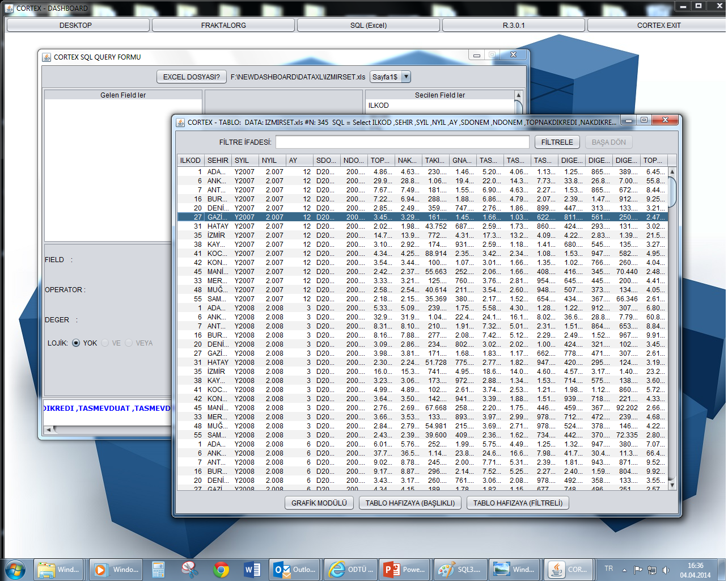Click the ILKOD column header
728x581 pixels.
point(191,160)
